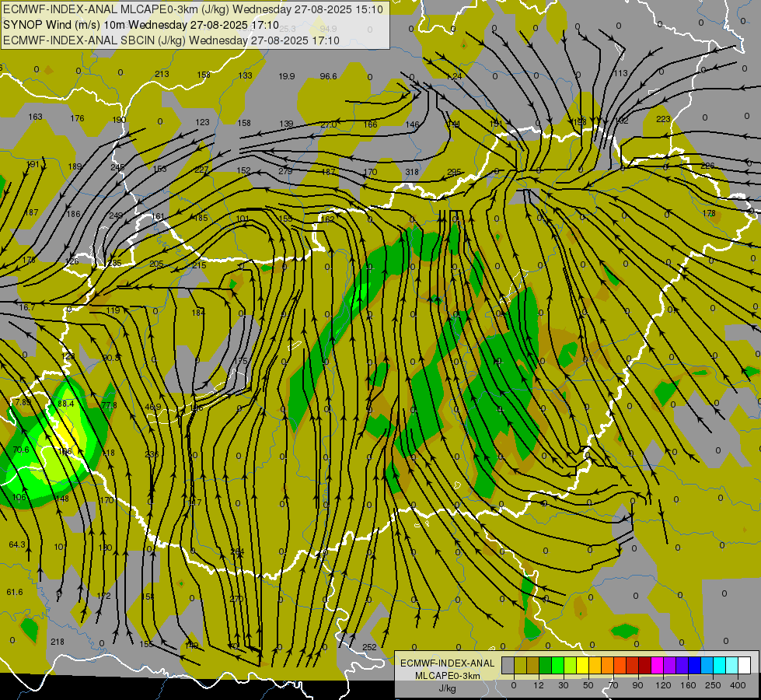This screenshot has width=761, height=700.
Task: Select the bright green legend swatch
Action: click(x=558, y=665)
